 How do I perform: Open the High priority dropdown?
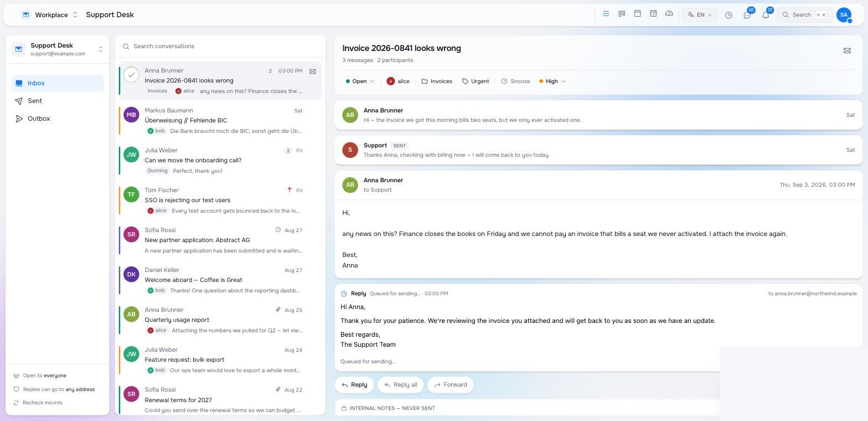click(x=552, y=81)
